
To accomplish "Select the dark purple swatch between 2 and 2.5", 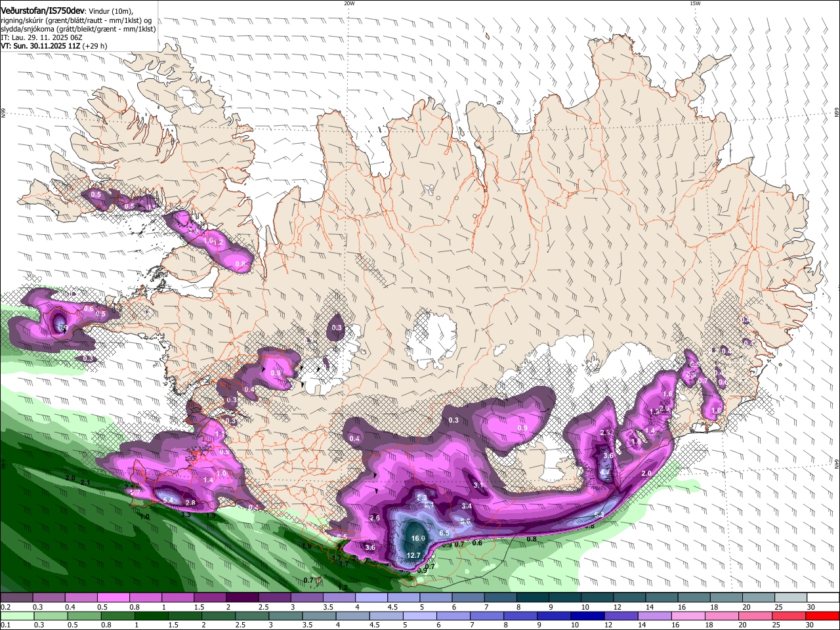I will point(241,598).
